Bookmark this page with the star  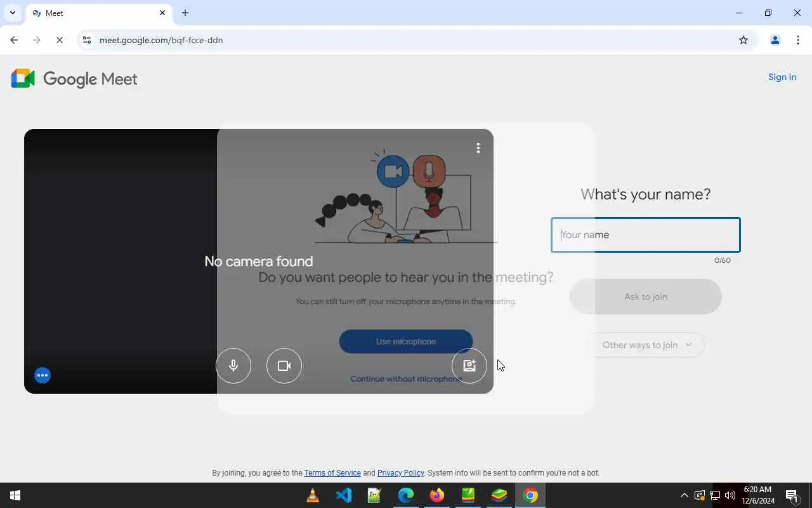(743, 40)
